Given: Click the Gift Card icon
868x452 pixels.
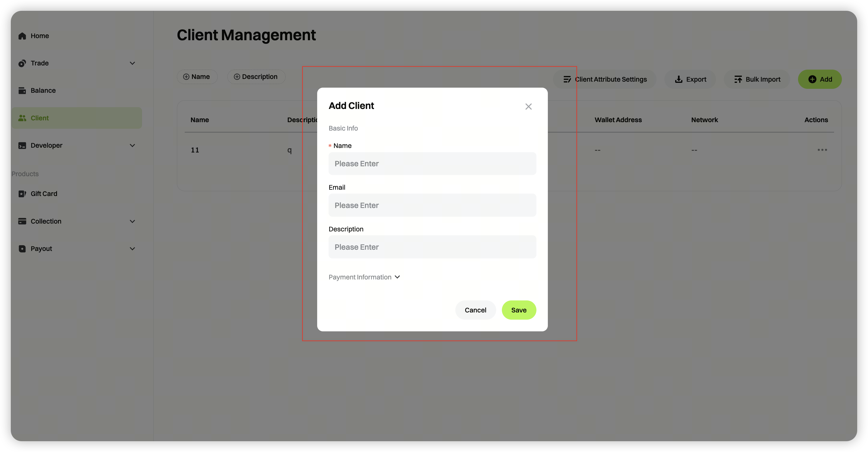Looking at the screenshot, I should pos(22,194).
